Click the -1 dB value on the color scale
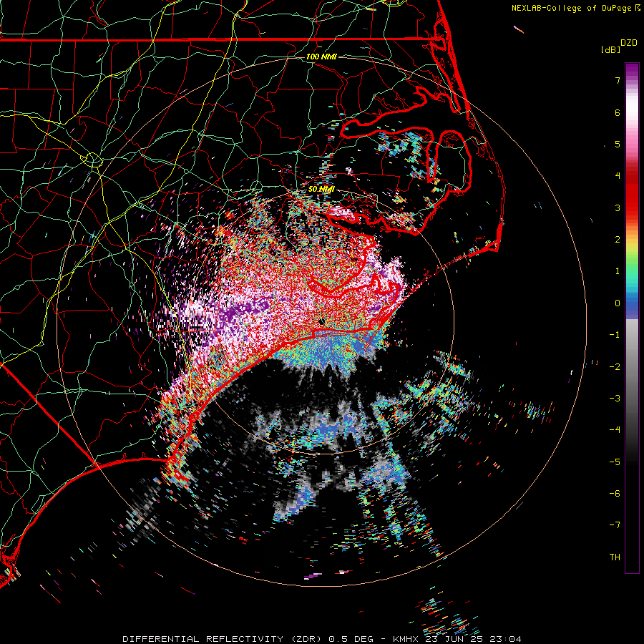The image size is (644, 644). click(x=615, y=335)
